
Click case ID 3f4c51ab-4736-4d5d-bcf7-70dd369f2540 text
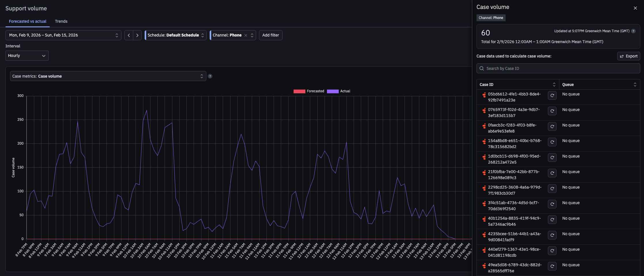(513, 206)
